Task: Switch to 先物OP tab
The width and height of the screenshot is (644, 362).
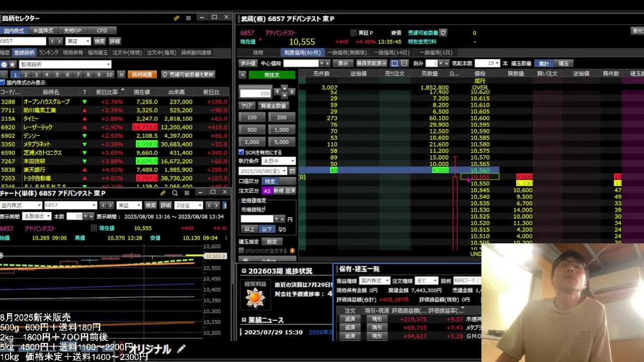Action: 72,30
